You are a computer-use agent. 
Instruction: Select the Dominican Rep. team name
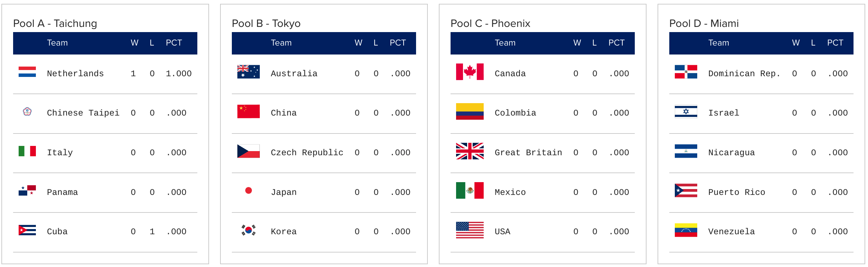[x=744, y=73]
